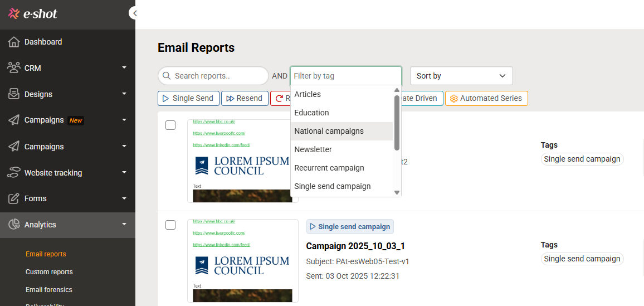Click the Search reports input field
Screen dimensions: 644x306
coord(213,76)
